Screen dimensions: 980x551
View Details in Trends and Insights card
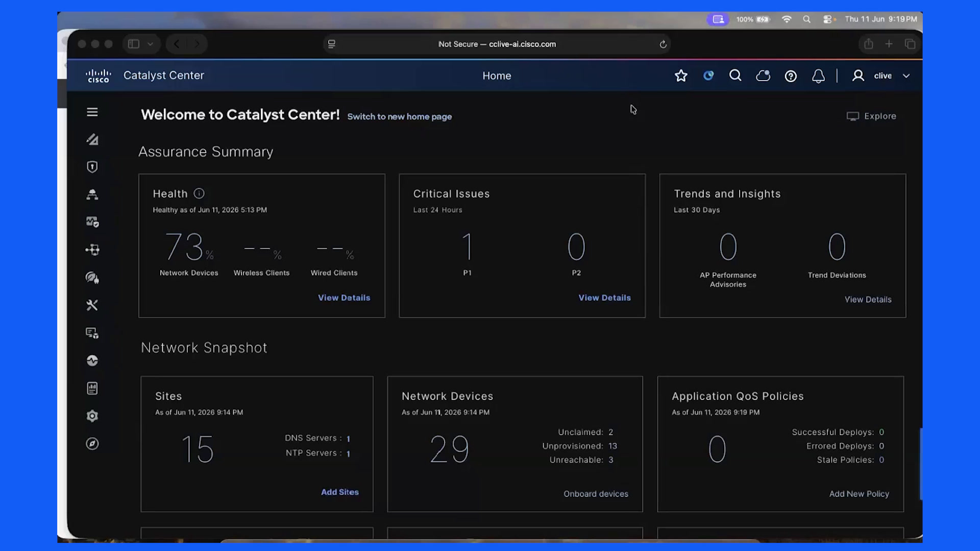[868, 299]
